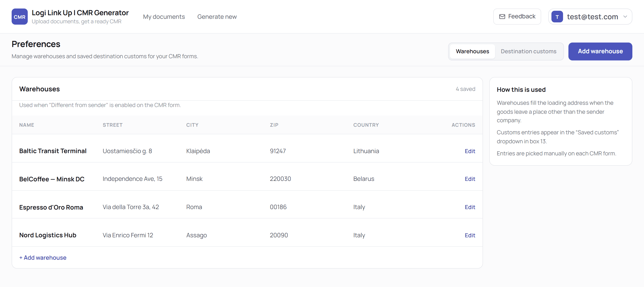Select the Nord Logistics Hub name
The height and width of the screenshot is (287, 644).
48,236
